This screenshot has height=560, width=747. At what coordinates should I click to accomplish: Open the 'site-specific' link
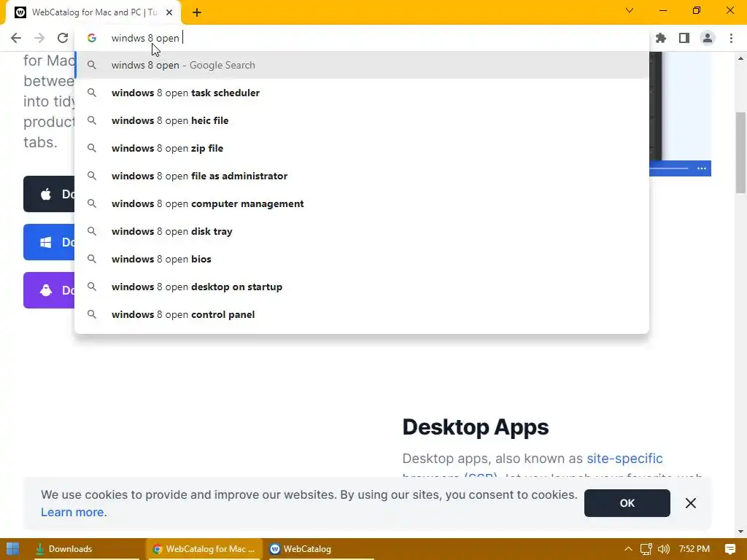tap(624, 458)
